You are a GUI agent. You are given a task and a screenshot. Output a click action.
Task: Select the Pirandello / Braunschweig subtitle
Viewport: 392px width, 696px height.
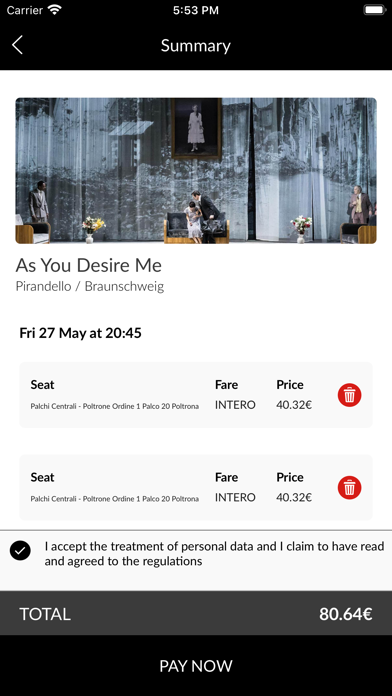coord(90,286)
